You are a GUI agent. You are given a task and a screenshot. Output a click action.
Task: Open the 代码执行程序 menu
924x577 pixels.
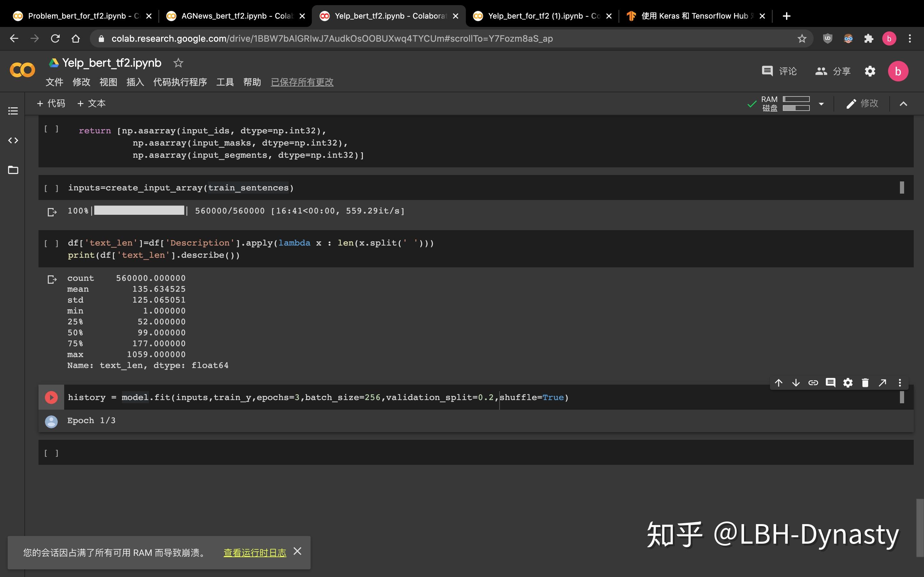pyautogui.click(x=180, y=82)
